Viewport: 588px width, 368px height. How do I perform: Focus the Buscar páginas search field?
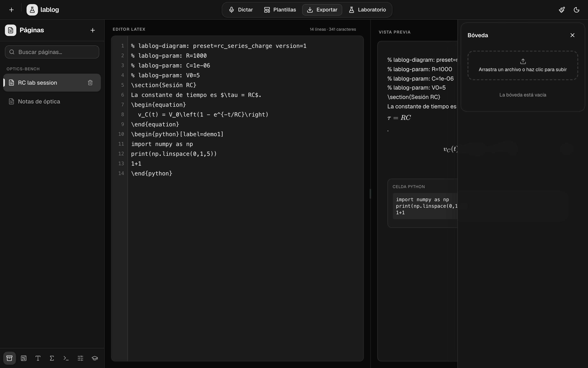pos(52,52)
